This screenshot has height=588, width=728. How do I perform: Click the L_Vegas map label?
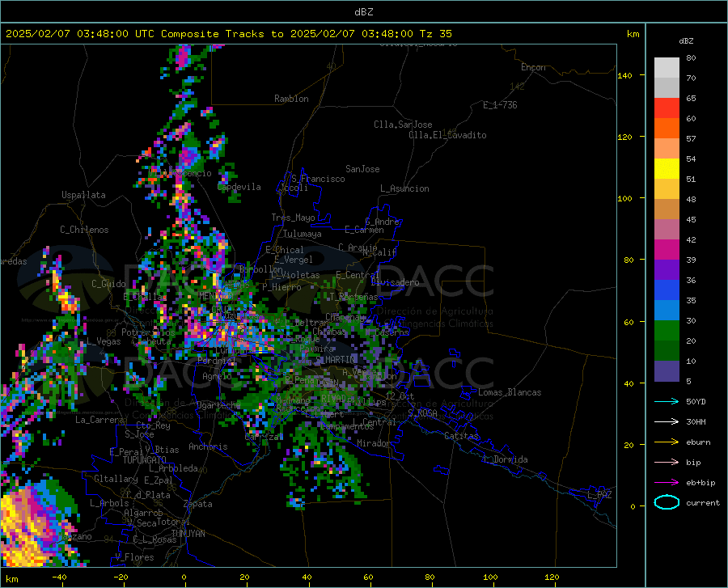click(x=104, y=341)
